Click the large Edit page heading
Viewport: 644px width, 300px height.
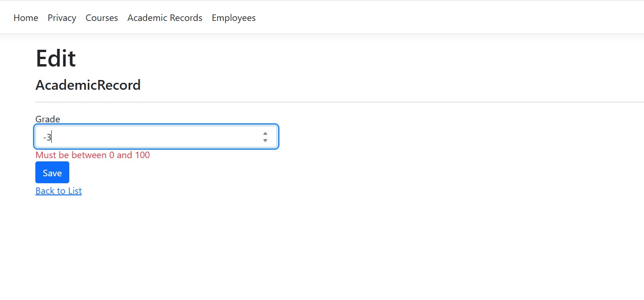click(x=56, y=59)
